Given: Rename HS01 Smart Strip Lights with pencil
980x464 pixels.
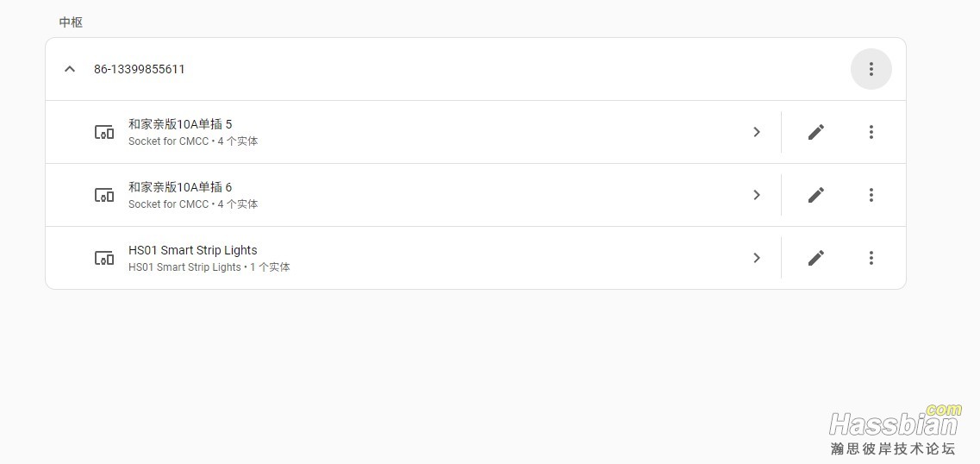Looking at the screenshot, I should pyautogui.click(x=815, y=258).
